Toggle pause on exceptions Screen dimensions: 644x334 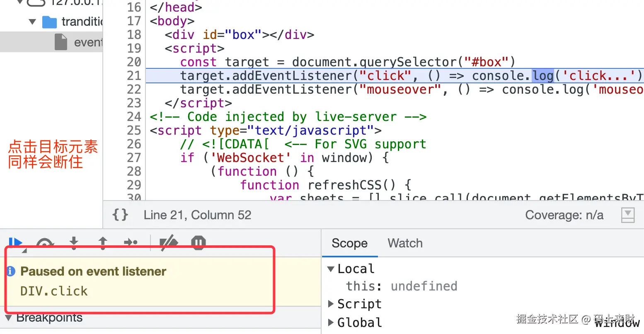[198, 243]
